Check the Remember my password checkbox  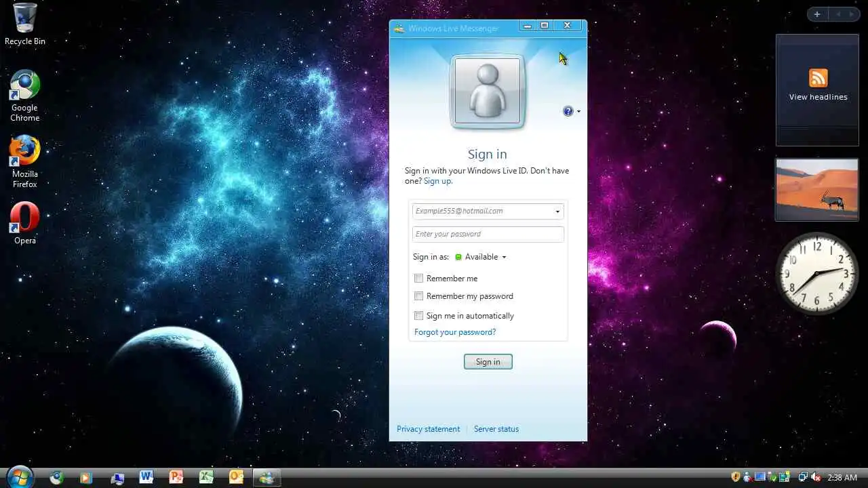point(419,296)
